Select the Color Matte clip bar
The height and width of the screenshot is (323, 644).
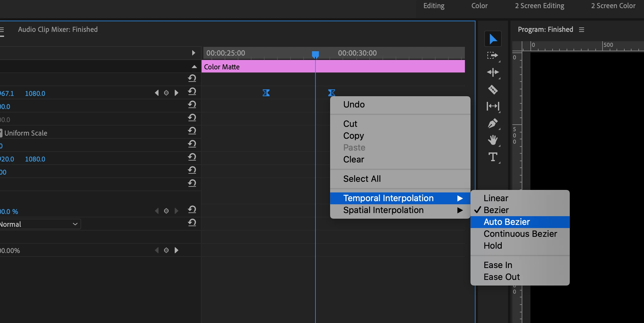[333, 67]
